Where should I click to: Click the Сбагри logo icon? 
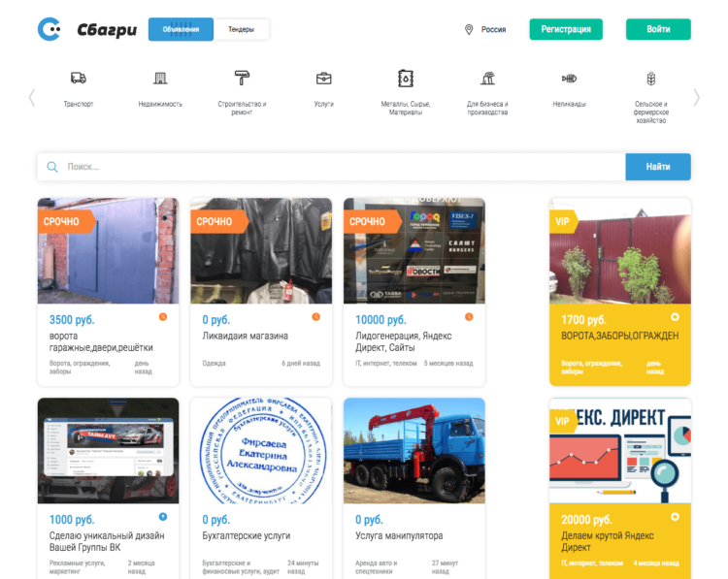(x=50, y=29)
